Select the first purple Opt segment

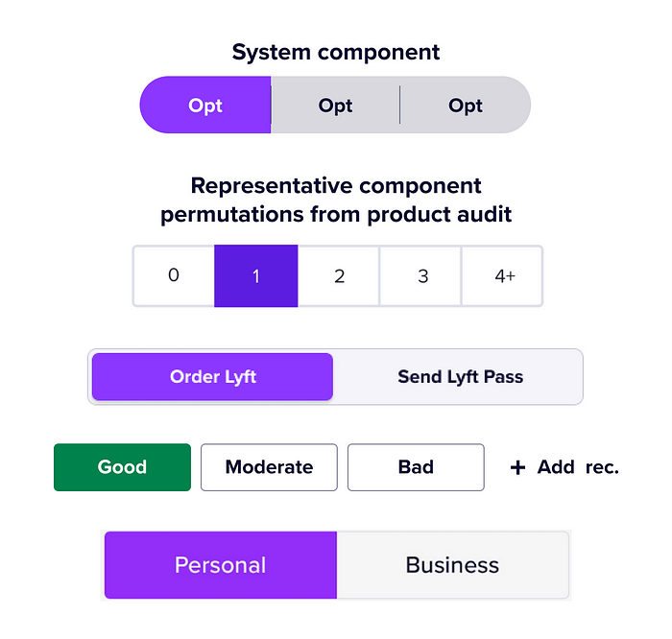[205, 105]
